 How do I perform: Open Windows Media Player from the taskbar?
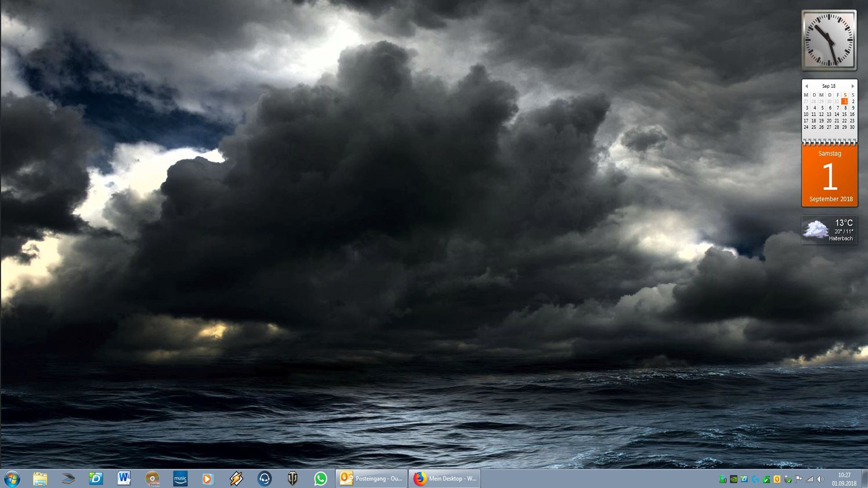pos(208,479)
